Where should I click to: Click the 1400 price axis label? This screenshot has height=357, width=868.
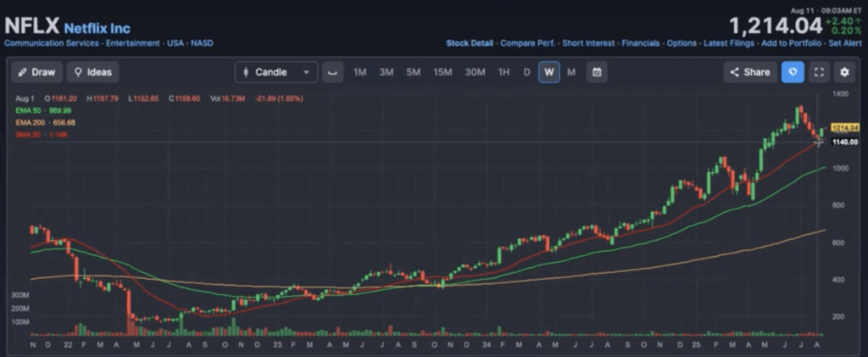pos(840,95)
